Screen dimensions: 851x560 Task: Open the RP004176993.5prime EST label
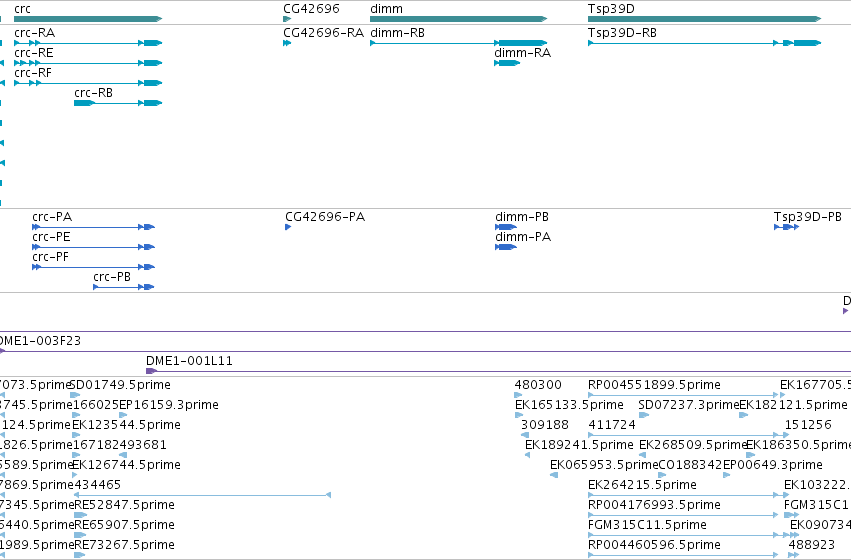pos(654,505)
